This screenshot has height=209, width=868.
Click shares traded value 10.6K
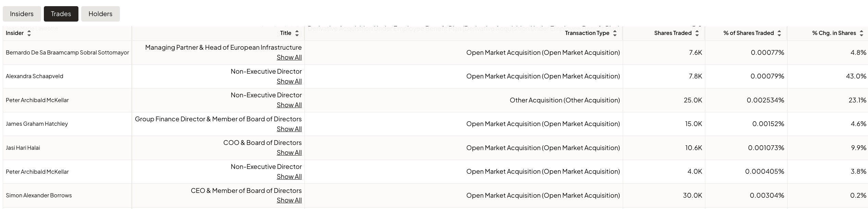pyautogui.click(x=694, y=148)
